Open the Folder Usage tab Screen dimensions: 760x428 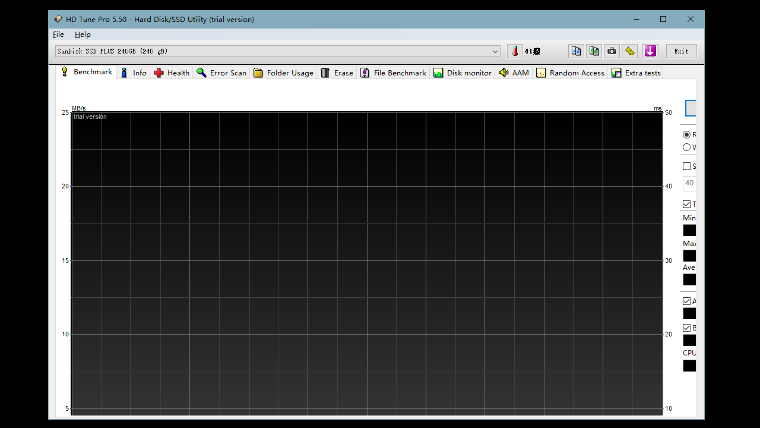tap(283, 73)
